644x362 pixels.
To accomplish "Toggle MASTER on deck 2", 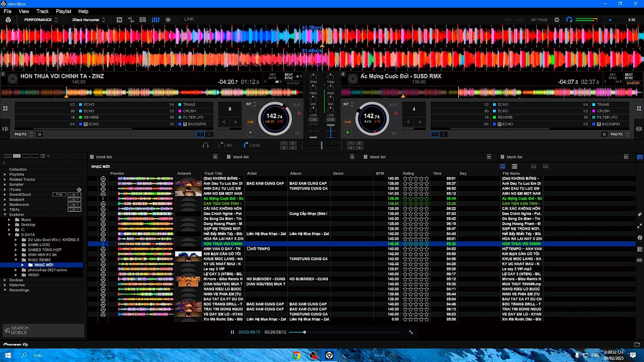I will click(x=633, y=83).
